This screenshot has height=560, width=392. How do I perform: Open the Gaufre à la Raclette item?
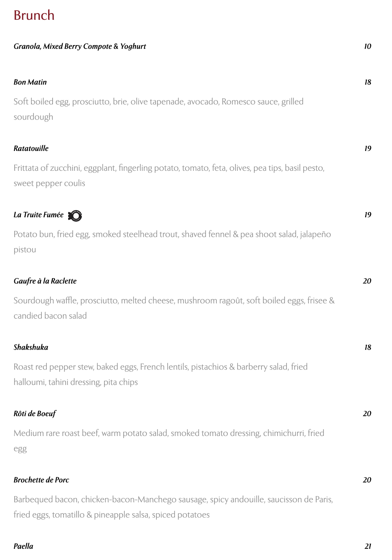45,281
